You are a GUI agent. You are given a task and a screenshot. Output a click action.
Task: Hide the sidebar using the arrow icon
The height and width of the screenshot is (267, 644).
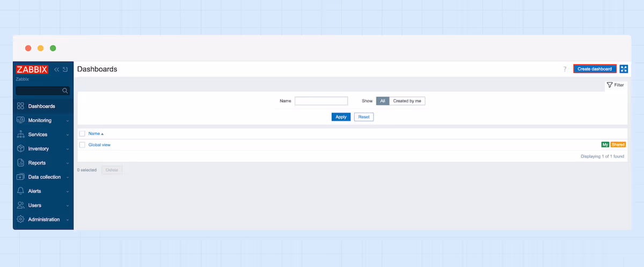65,69
